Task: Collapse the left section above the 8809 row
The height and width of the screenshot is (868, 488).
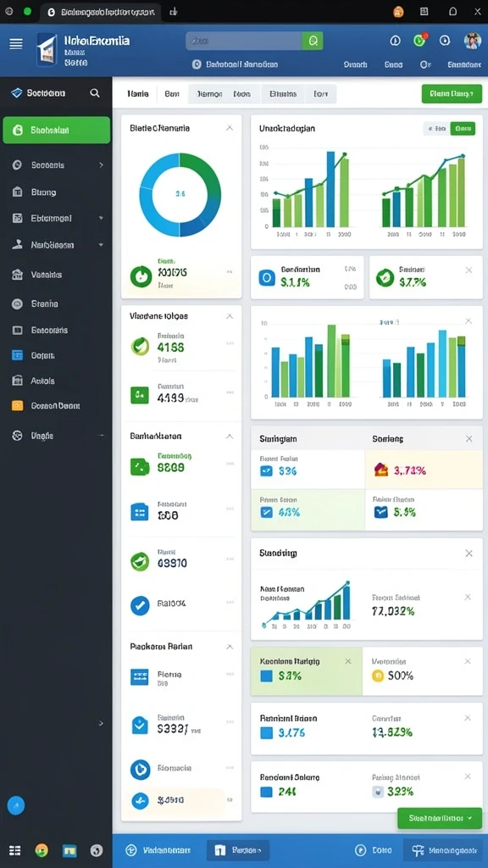Action: (230, 437)
